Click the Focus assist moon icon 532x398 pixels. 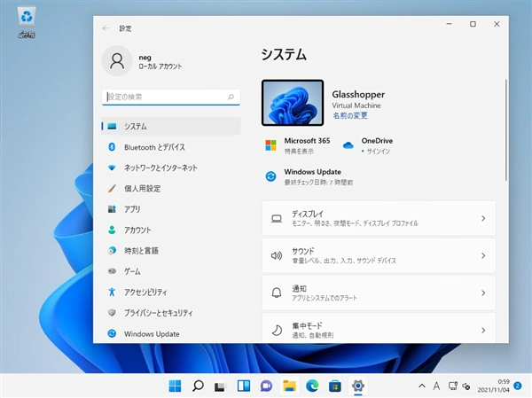[277, 330]
